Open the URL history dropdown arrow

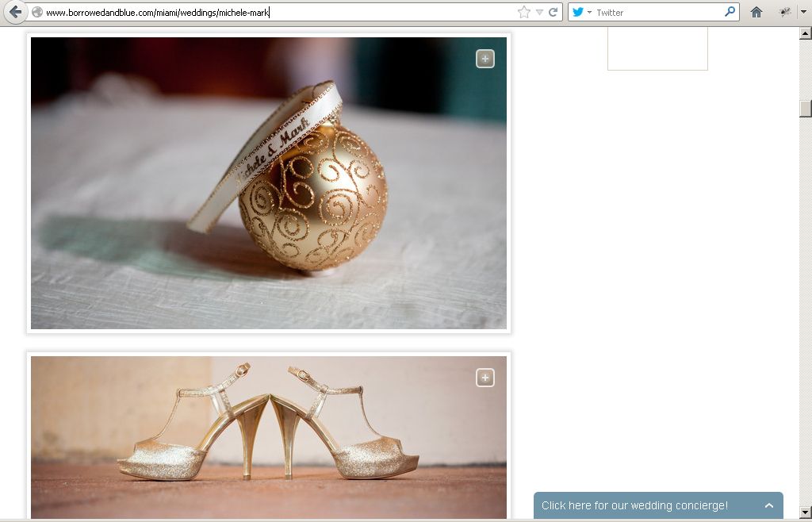[x=539, y=13]
